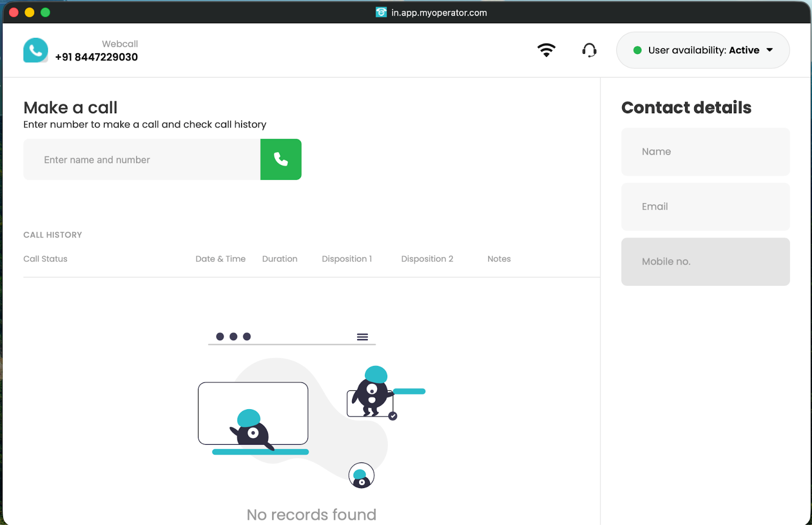This screenshot has width=812, height=525.
Task: Click the phone number +91 8447229030
Action: pos(96,57)
